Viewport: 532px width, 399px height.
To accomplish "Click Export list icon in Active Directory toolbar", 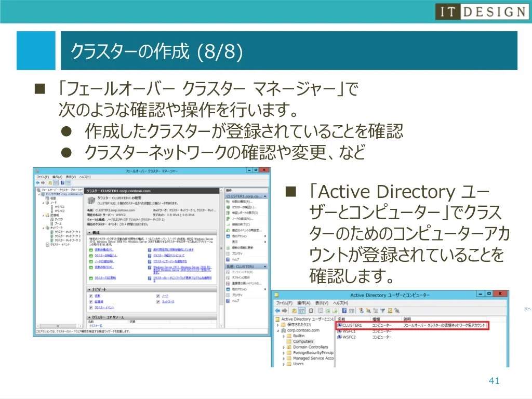I will (x=335, y=311).
